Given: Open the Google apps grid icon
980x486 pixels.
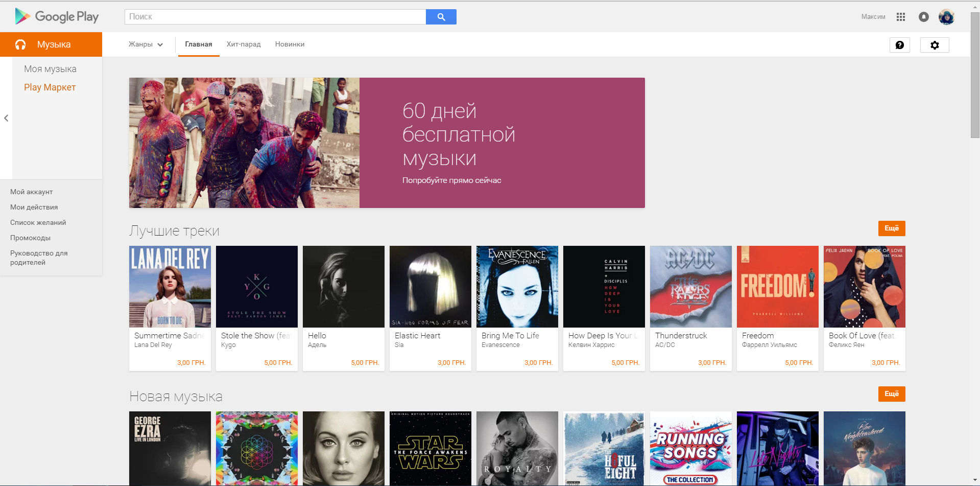Looking at the screenshot, I should point(900,17).
